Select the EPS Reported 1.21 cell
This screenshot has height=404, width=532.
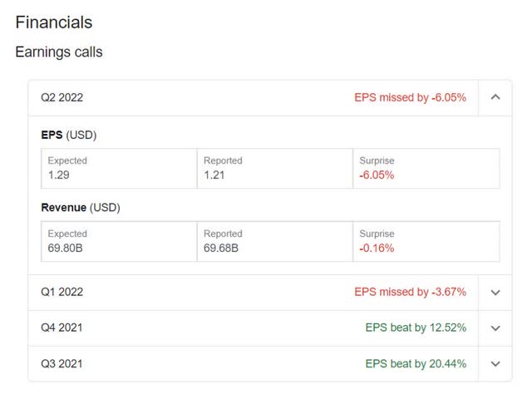pos(275,169)
